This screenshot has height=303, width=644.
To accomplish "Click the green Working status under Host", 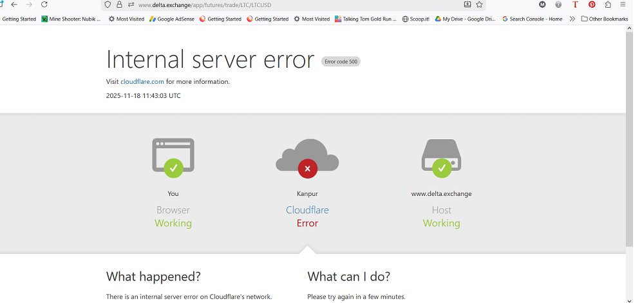I will click(442, 223).
